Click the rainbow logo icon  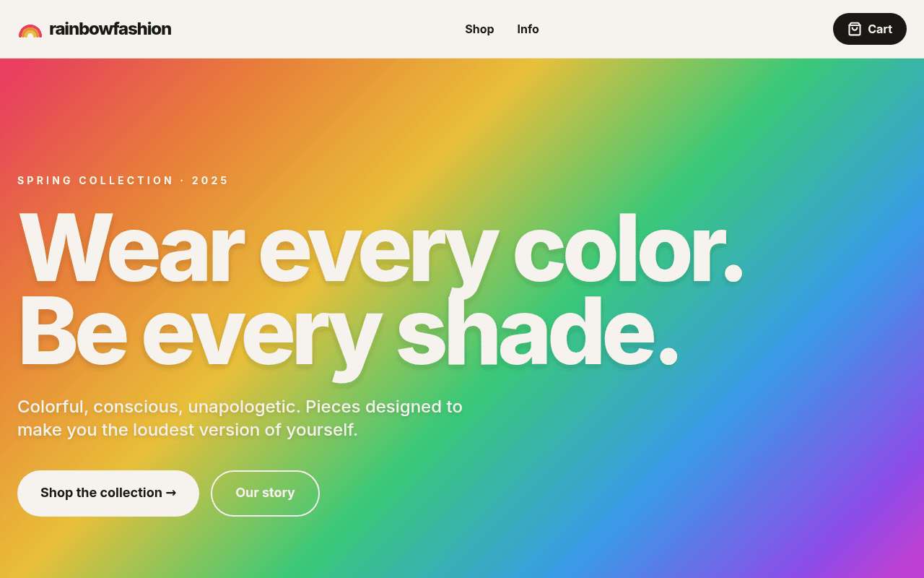click(x=30, y=30)
